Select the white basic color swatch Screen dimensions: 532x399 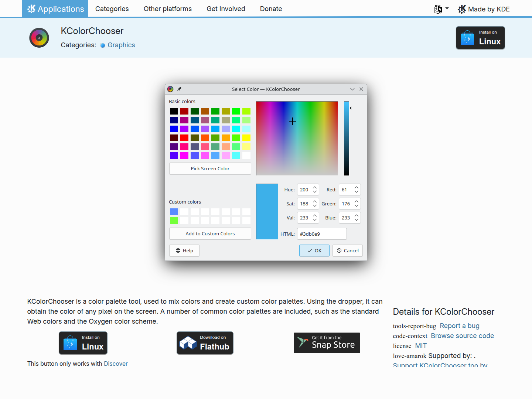[x=246, y=156]
